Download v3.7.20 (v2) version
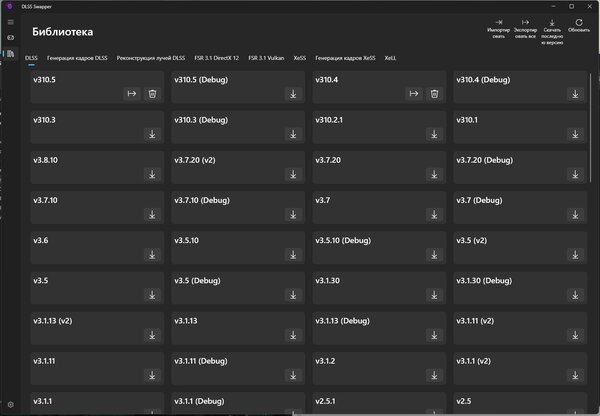 click(293, 175)
